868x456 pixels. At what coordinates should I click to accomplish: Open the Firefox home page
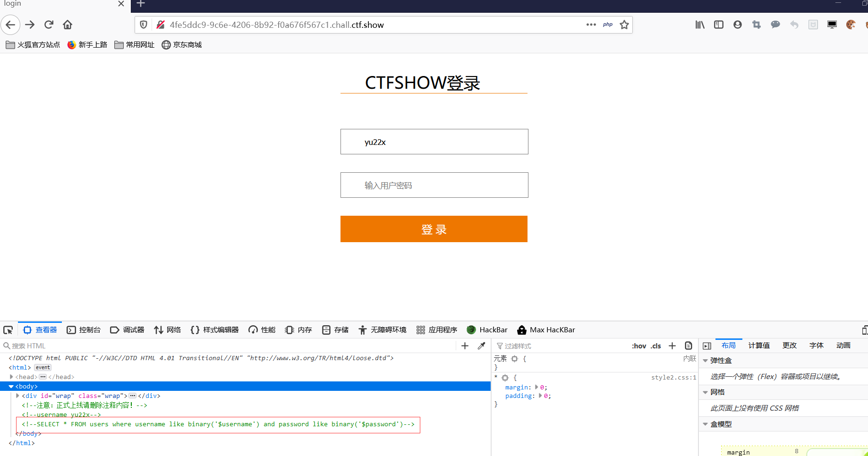coord(68,25)
